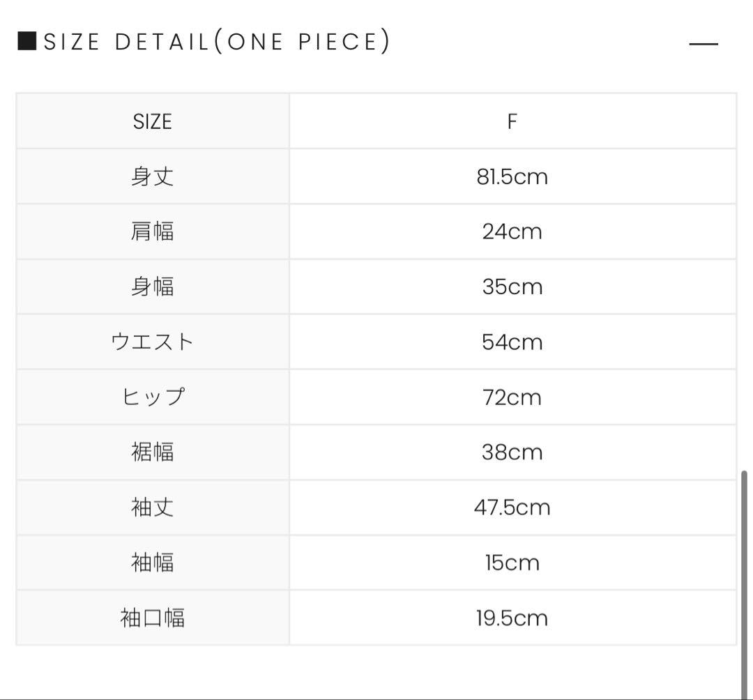Click the ヒップ row label
This screenshot has height=700, width=753.
coord(152,397)
